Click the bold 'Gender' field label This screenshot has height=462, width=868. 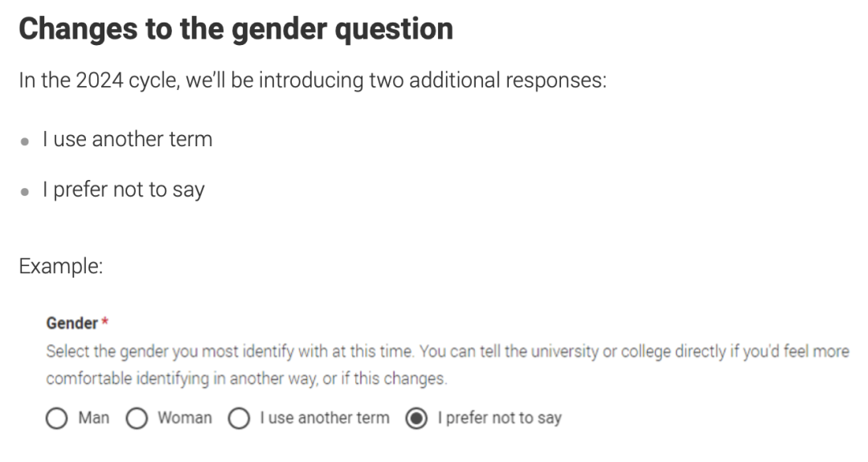coord(72,323)
